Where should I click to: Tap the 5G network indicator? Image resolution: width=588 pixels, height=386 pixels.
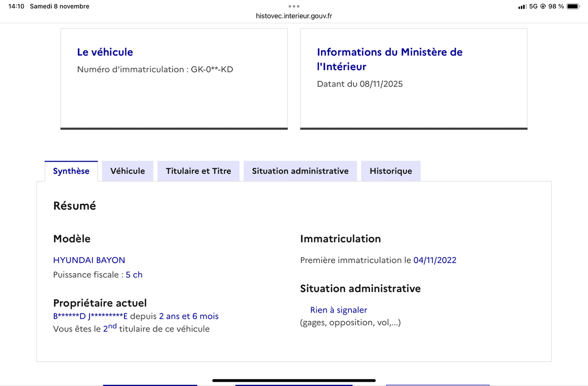(x=534, y=6)
